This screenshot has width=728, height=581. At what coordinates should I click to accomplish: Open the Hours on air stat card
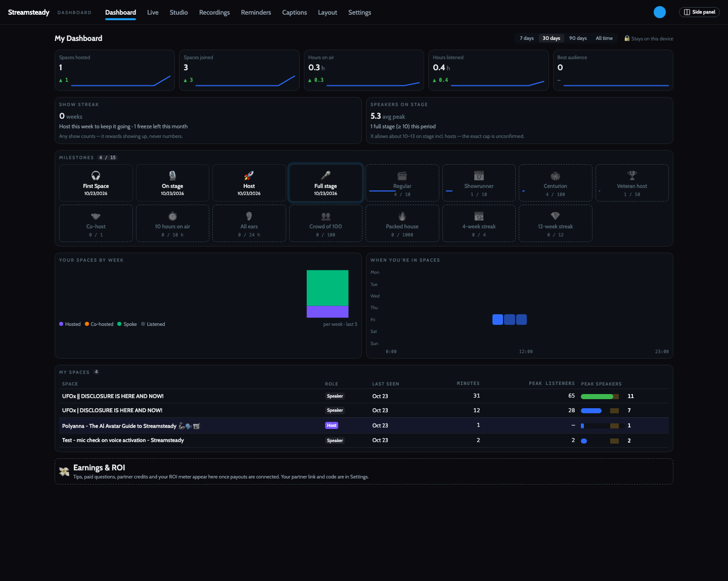(364, 70)
